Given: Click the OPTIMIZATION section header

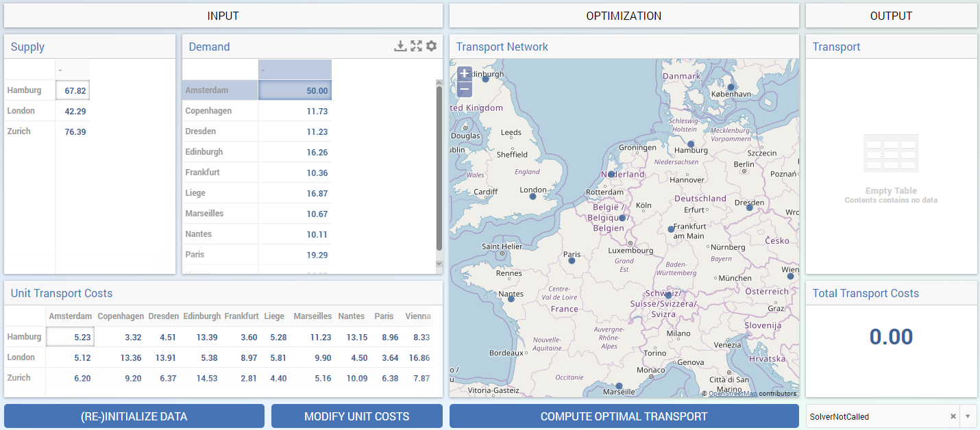Looking at the screenshot, I should tap(624, 16).
